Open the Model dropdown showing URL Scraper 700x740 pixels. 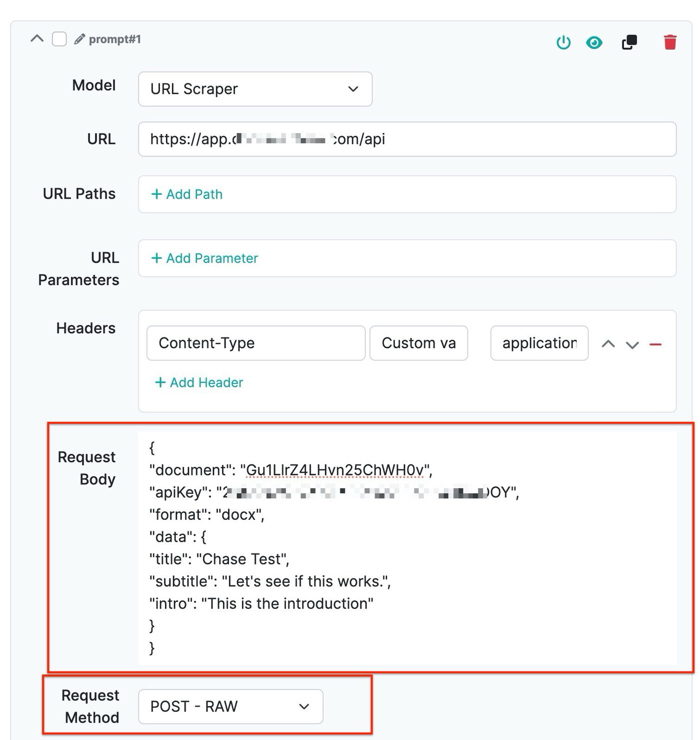255,89
